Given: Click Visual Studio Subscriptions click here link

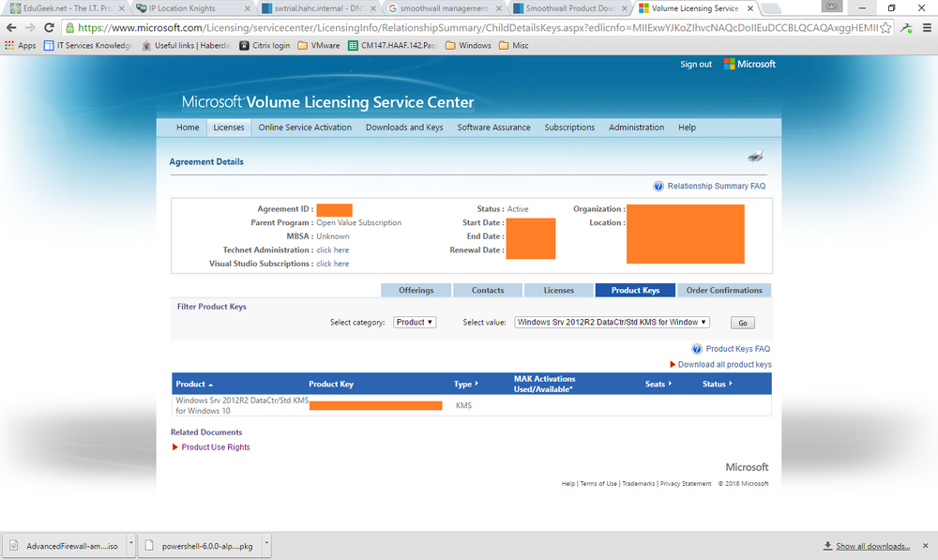Looking at the screenshot, I should pyautogui.click(x=333, y=264).
